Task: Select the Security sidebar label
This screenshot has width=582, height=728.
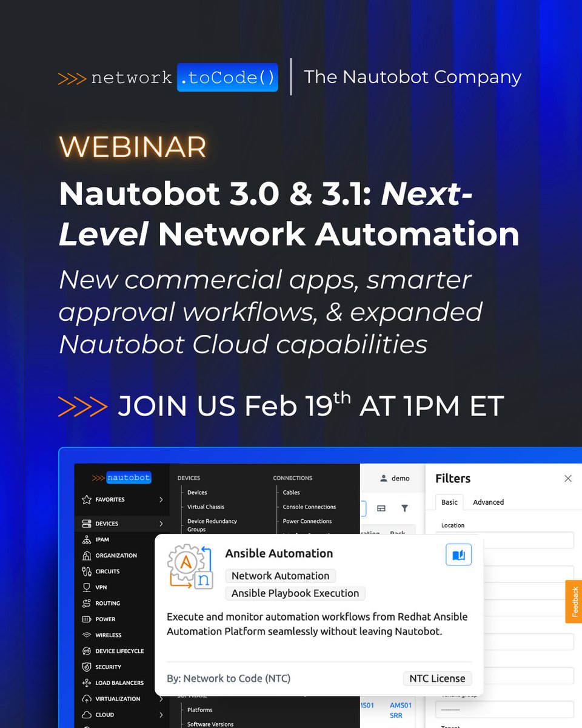Action: coord(109,667)
